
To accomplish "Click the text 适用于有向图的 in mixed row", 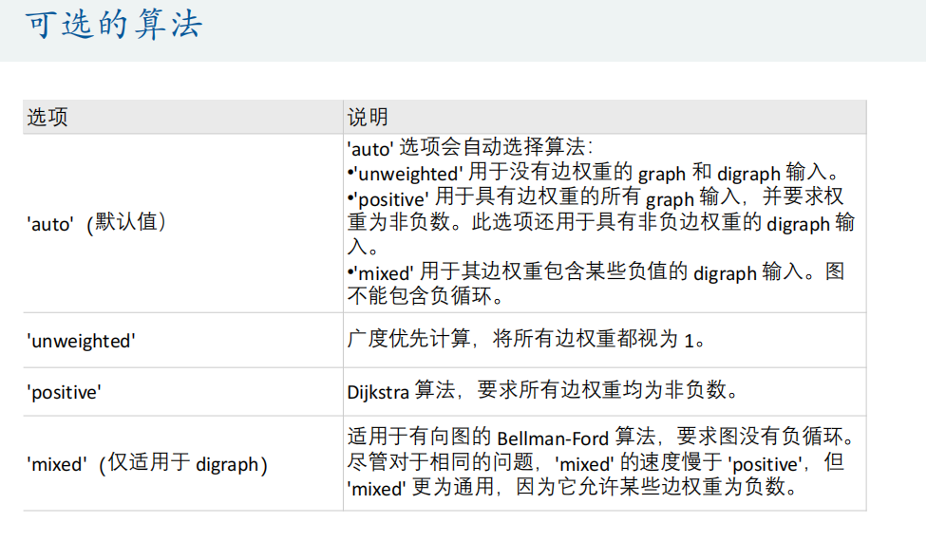I will [419, 439].
